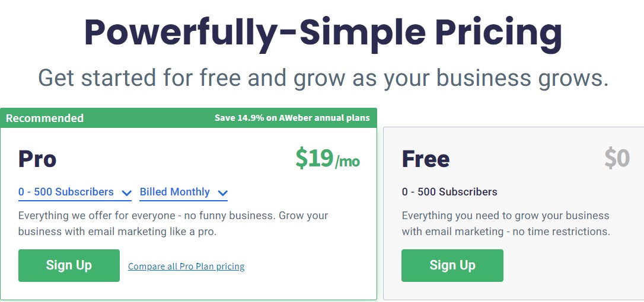Click the green Recommended banner bar
The image size is (644, 302).
[x=188, y=118]
